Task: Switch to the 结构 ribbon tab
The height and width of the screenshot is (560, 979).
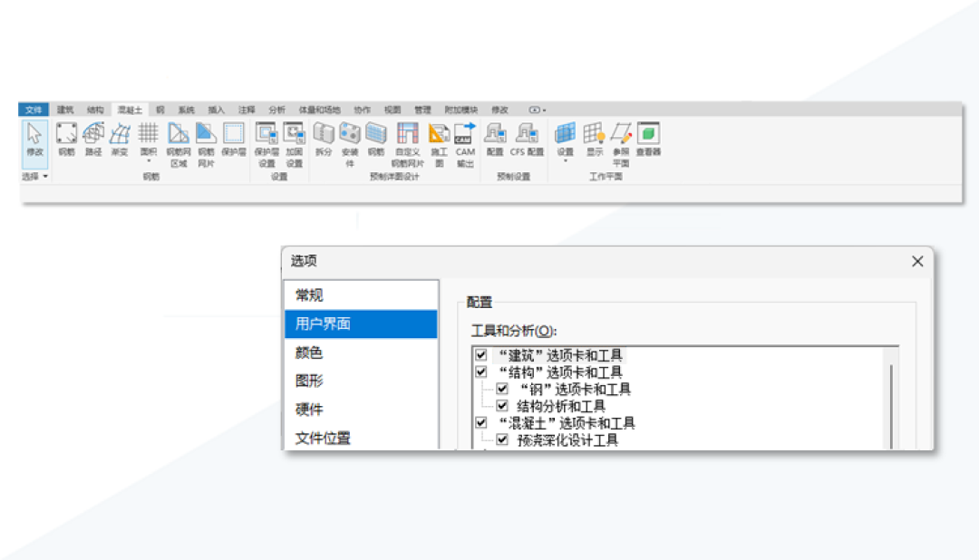Action: coord(95,110)
